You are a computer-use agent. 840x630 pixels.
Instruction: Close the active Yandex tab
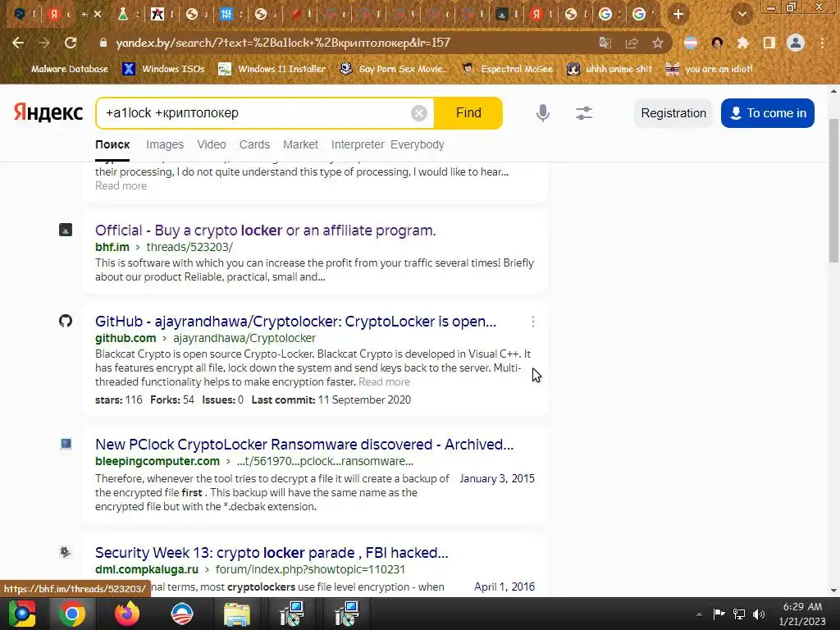98,14
